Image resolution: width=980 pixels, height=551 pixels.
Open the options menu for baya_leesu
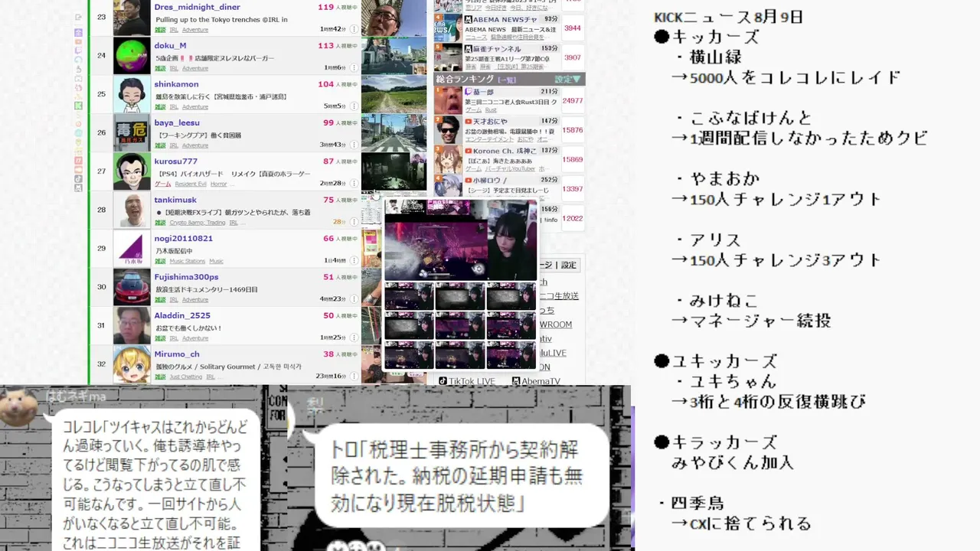pos(354,145)
